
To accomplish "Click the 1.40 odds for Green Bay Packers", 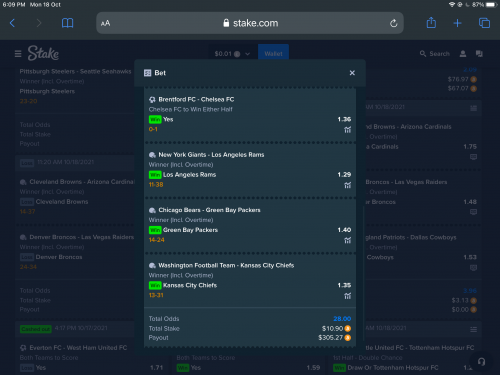I will (x=344, y=230).
